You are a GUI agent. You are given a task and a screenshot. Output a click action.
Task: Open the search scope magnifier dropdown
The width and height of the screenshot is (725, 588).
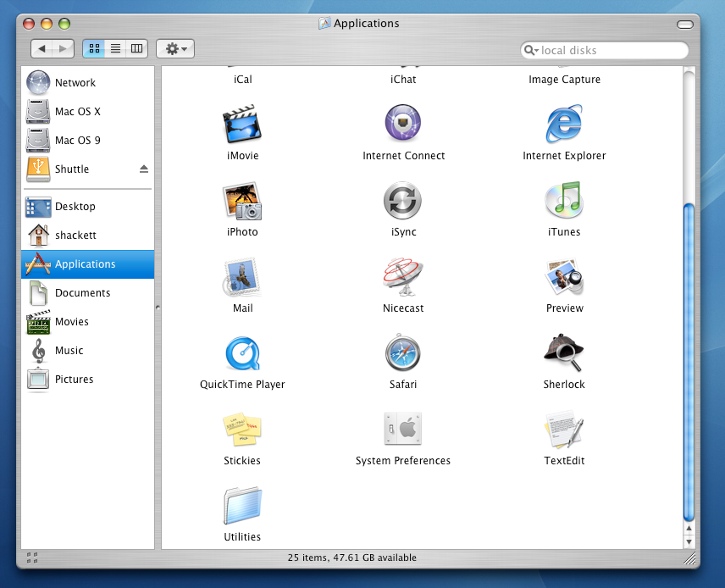tap(531, 51)
